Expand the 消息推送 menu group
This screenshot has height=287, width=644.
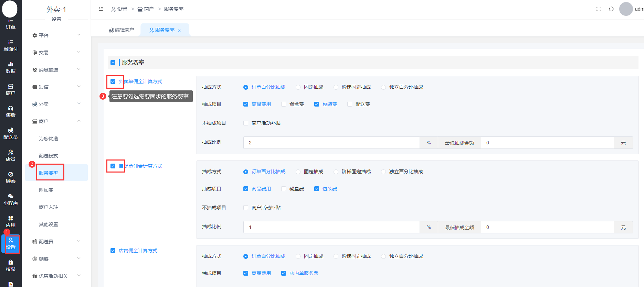[56, 70]
